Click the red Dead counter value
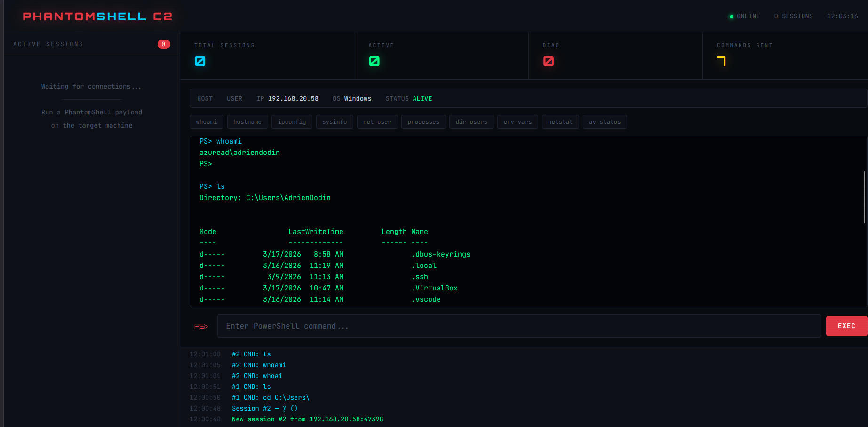Screen dimensions: 868x427 pos(548,61)
